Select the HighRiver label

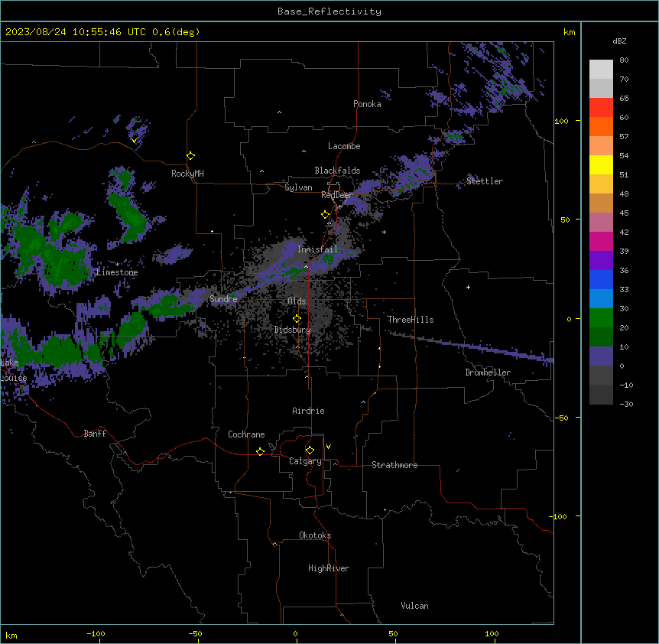[329, 568]
